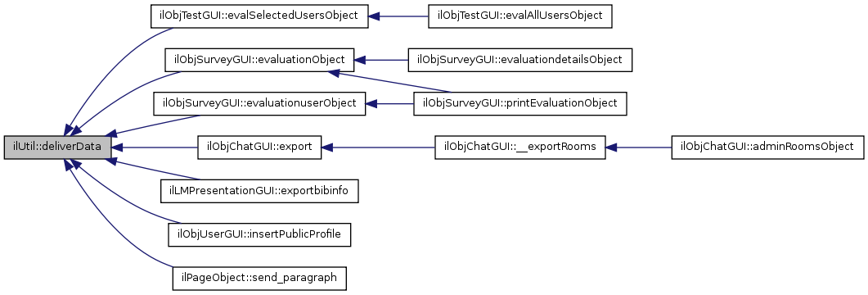Click arrow between evalSelectedUsersObject and evalAllUsersObject
The height and width of the screenshot is (295, 868).
tap(398, 16)
